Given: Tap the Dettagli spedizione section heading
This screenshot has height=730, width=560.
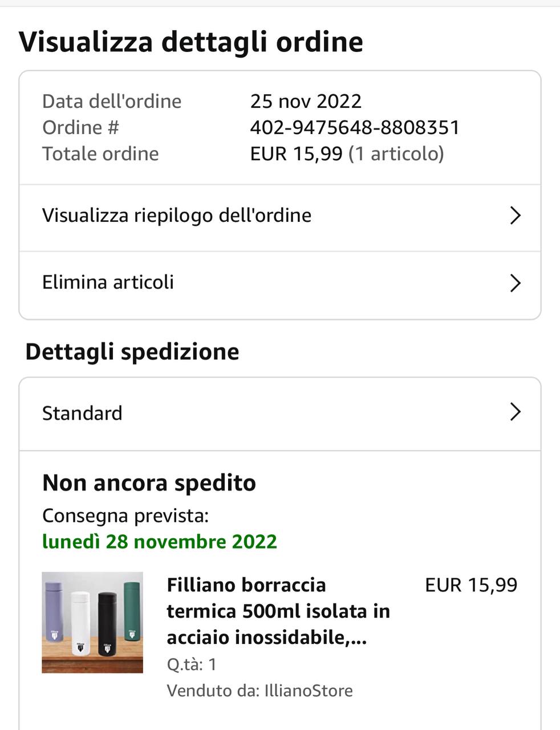Looking at the screenshot, I should (132, 352).
